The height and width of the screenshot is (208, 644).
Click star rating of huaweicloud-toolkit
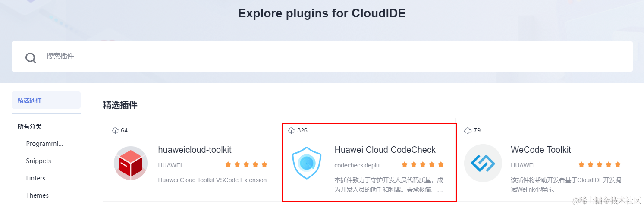246,164
